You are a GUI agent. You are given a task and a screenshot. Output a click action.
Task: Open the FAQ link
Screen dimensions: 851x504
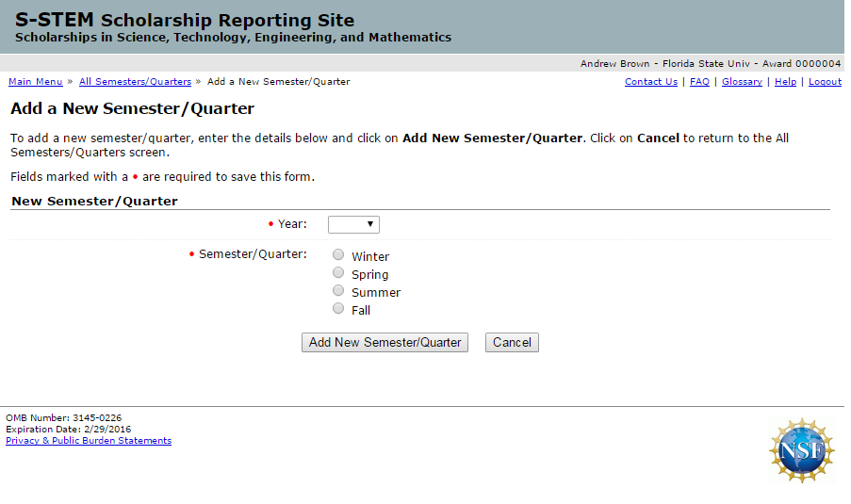coord(699,81)
